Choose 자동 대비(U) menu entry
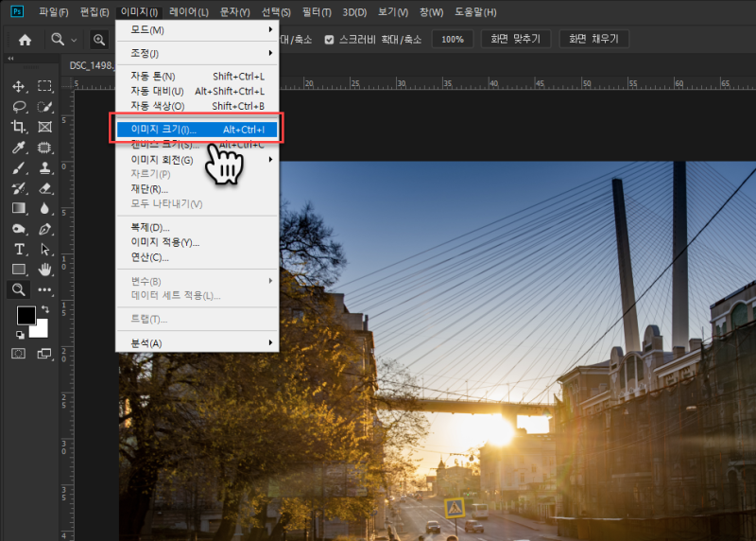This screenshot has width=756, height=541. point(198,91)
